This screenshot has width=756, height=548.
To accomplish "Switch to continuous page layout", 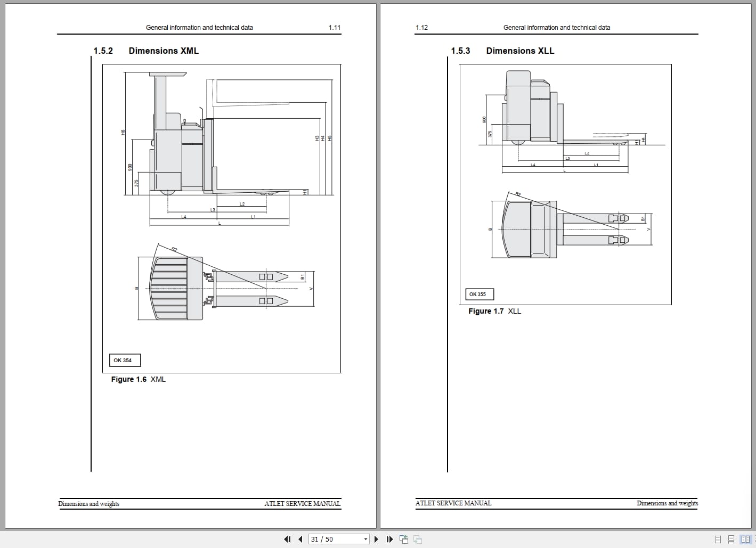I will pyautogui.click(x=731, y=539).
